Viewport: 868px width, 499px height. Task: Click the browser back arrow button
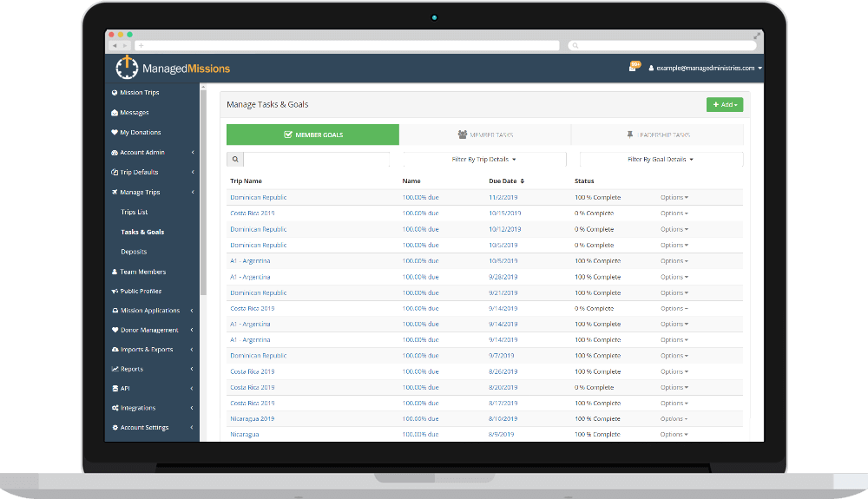(115, 45)
